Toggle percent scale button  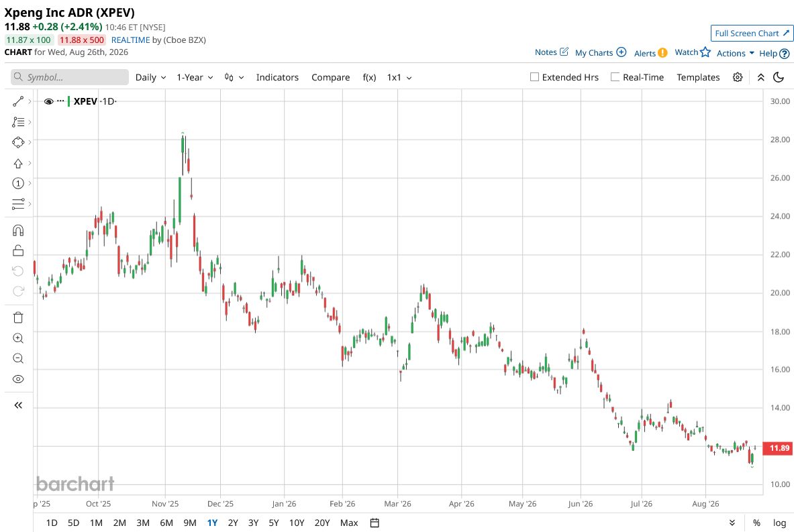[756, 523]
